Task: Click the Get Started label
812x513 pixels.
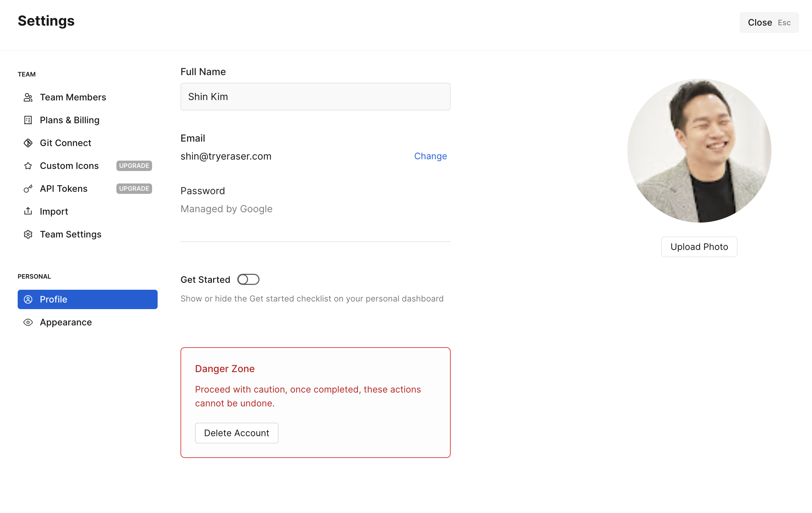Action: click(205, 280)
